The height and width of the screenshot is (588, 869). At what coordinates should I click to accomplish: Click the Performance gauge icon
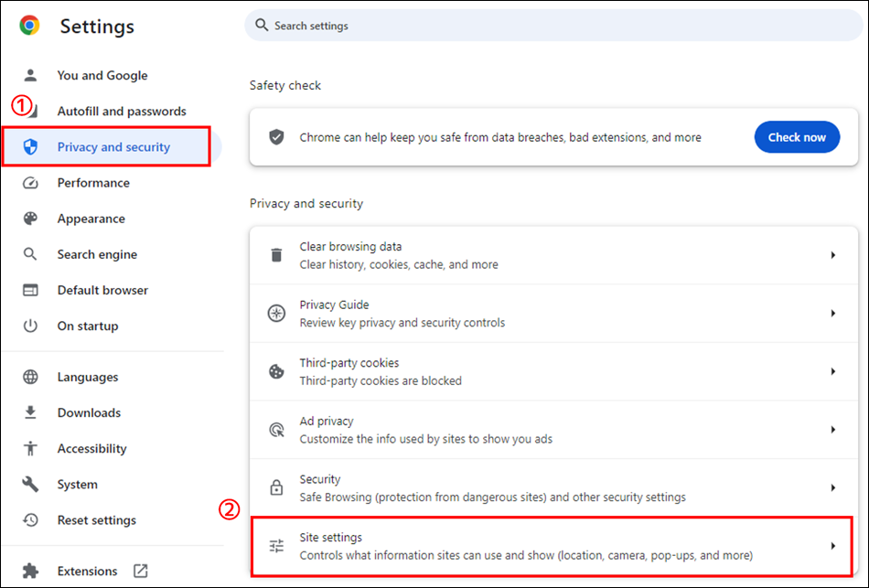30,183
